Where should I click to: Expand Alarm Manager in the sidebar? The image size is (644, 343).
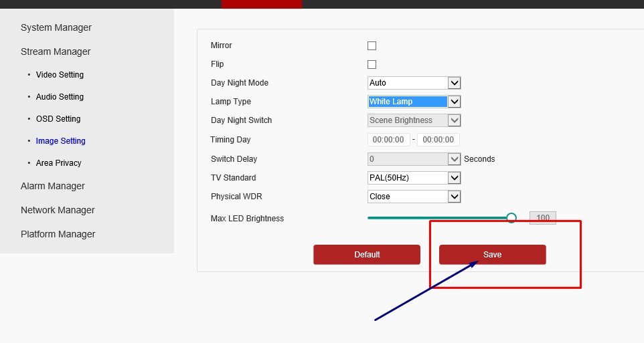pyautogui.click(x=53, y=186)
